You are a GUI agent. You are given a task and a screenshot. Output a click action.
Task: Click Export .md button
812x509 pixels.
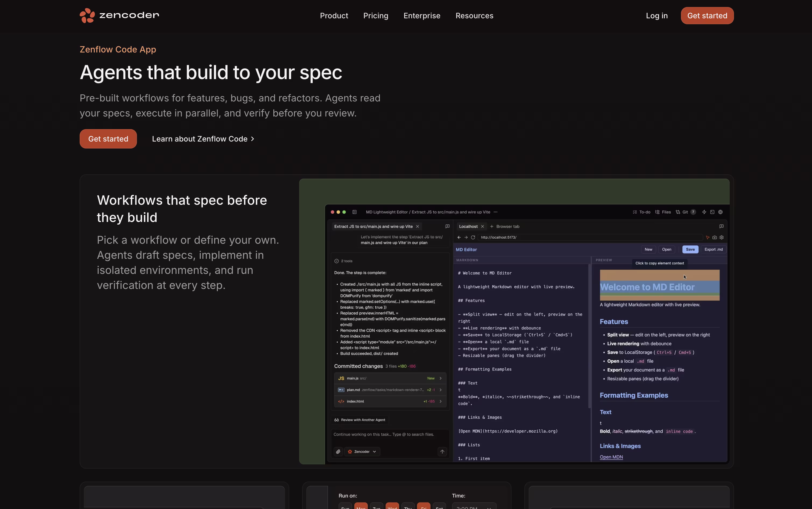click(713, 249)
